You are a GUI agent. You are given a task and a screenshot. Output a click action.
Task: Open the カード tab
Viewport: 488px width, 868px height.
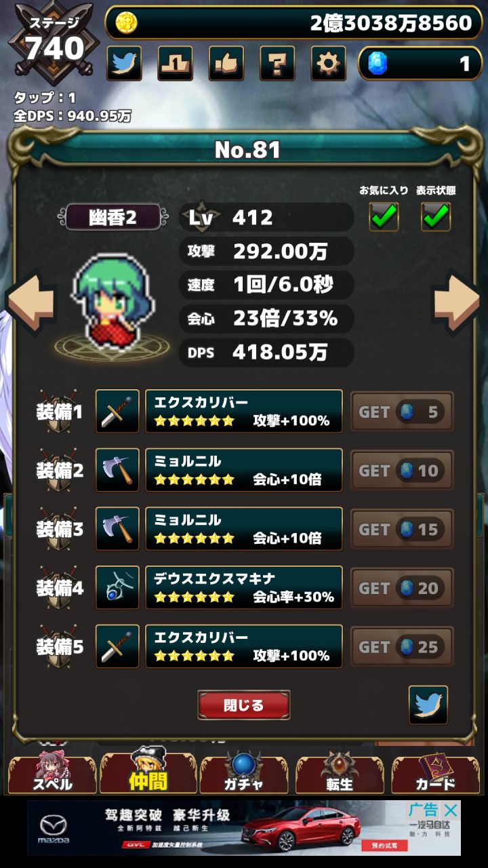tap(435, 773)
